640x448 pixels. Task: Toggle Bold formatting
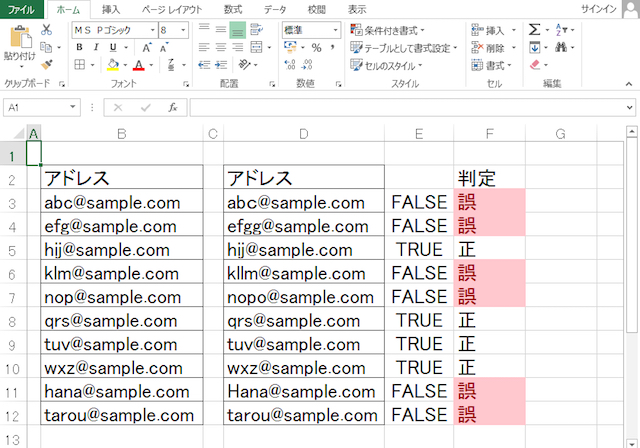(80, 47)
